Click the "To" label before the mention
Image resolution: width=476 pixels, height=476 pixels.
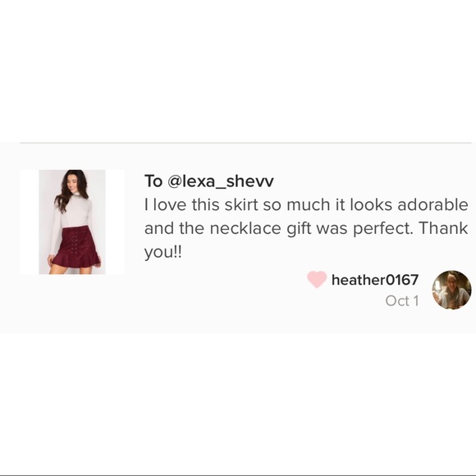click(153, 181)
